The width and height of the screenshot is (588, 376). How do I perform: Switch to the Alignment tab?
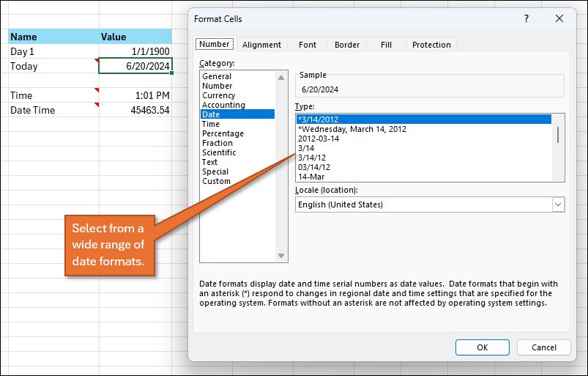click(x=261, y=45)
